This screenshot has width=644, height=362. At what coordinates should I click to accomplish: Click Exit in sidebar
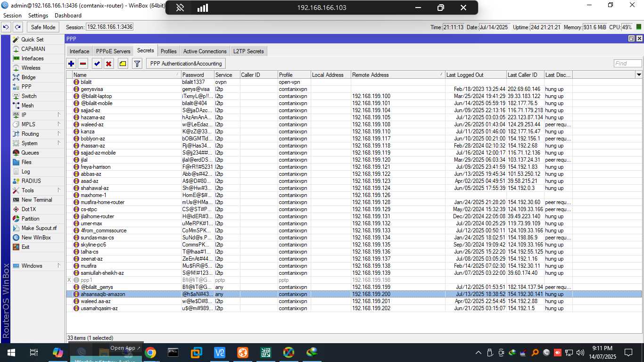click(25, 247)
